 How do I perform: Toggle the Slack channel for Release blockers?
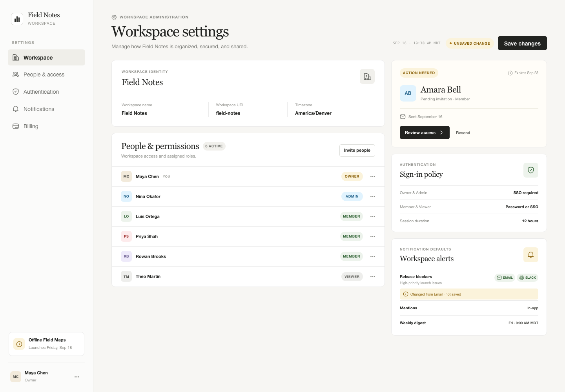527,278
